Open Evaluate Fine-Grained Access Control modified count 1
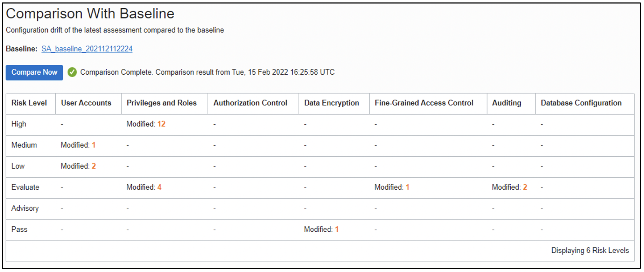Viewport: 644px width, 272px height. (x=407, y=187)
